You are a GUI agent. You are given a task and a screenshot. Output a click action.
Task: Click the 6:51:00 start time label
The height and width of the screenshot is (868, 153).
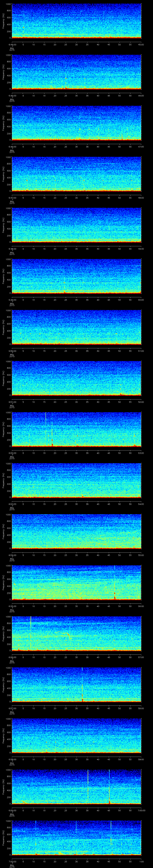12,402
